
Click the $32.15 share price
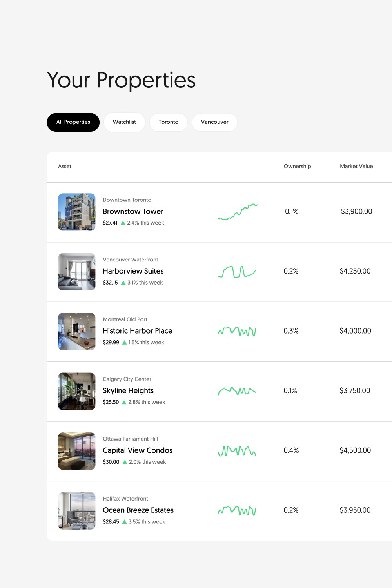coord(110,283)
